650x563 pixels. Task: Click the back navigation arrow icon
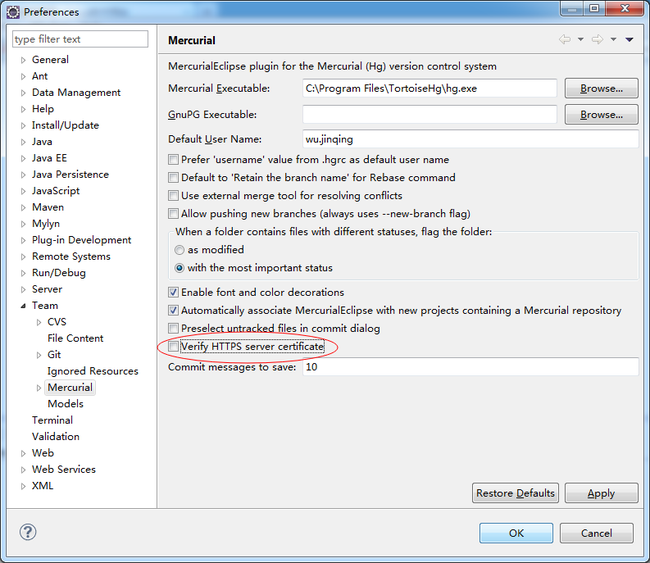point(565,39)
